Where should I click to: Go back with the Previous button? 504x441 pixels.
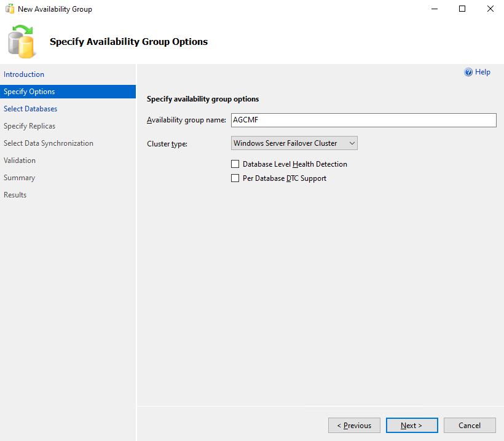[354, 426]
